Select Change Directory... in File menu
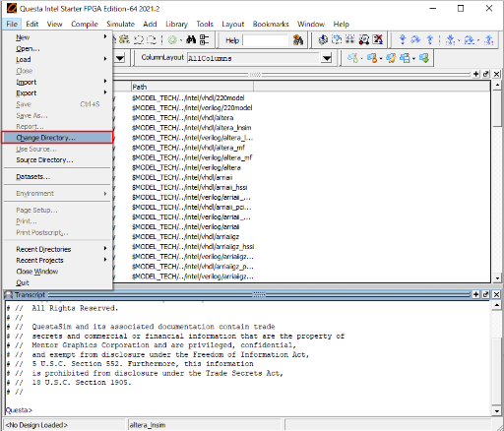This screenshot has width=504, height=431. (x=57, y=138)
